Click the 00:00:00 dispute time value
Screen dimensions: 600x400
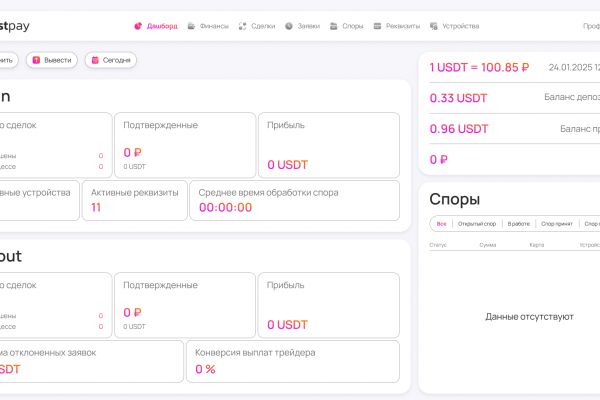(x=225, y=207)
